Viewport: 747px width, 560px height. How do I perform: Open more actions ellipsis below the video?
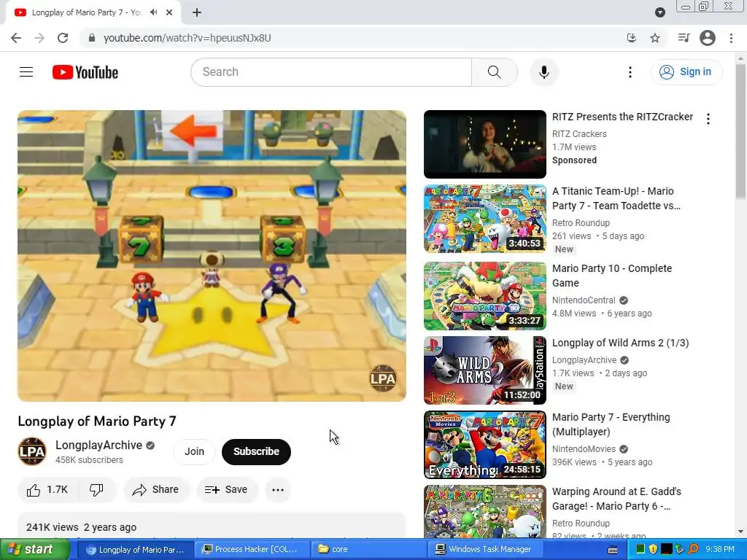click(278, 489)
